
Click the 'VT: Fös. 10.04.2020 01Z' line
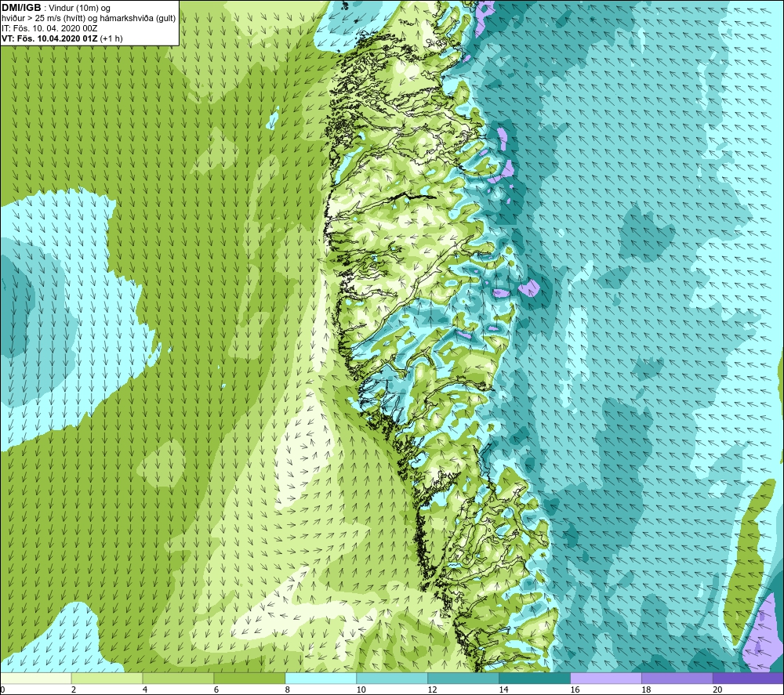[x=49, y=38]
